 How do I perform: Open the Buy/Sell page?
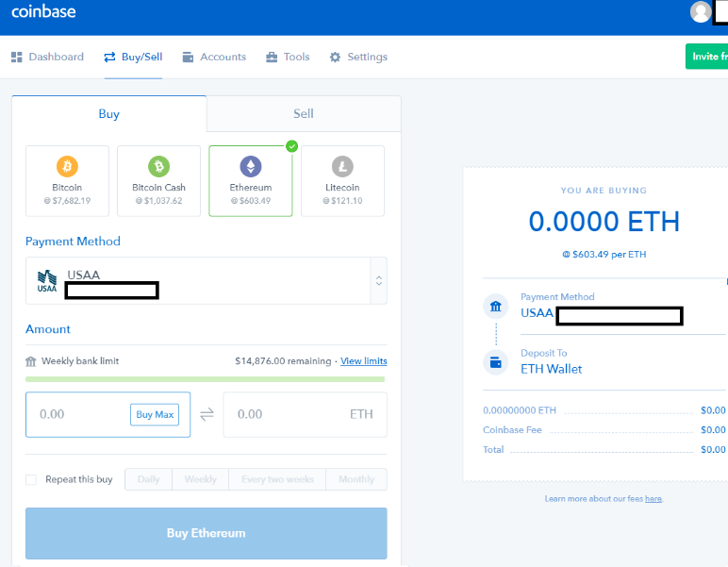[x=133, y=58]
